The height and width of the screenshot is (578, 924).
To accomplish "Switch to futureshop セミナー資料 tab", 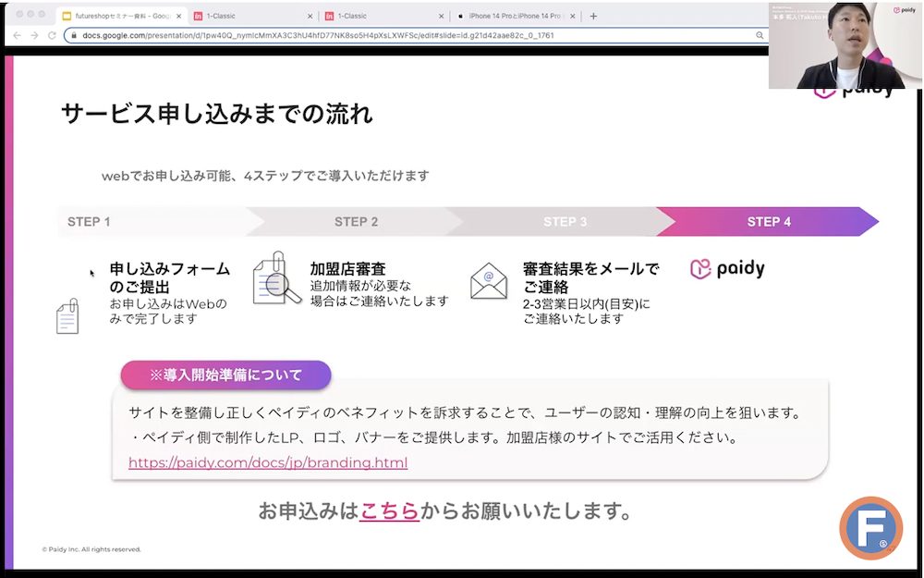I will (x=123, y=16).
